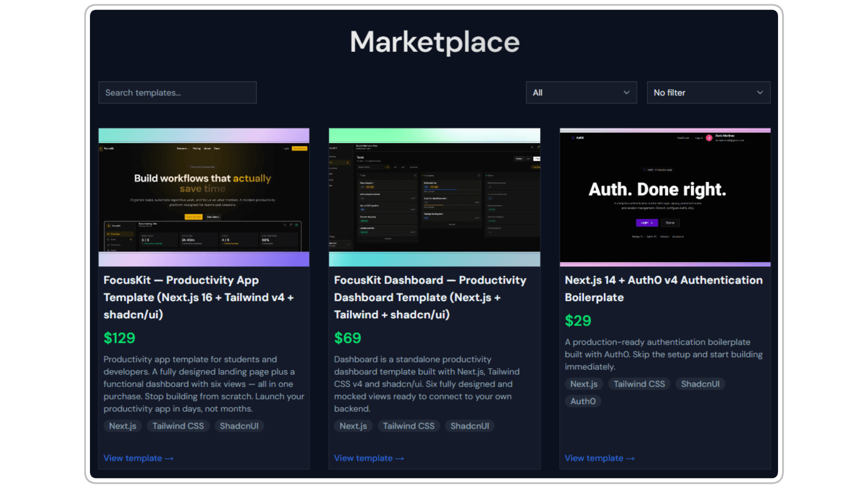868x488 pixels.
Task: Click the Auth0 tag
Action: click(583, 401)
